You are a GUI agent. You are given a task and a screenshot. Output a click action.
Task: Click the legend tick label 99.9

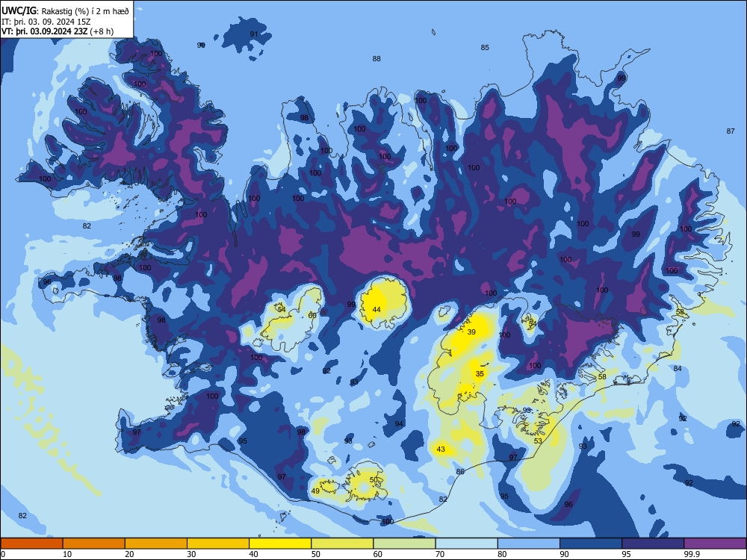pos(691,554)
